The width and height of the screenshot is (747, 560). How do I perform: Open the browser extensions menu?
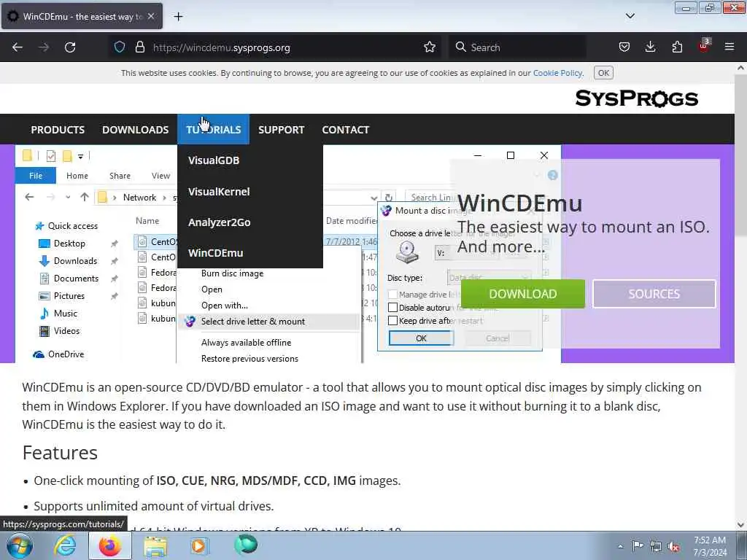tap(677, 47)
